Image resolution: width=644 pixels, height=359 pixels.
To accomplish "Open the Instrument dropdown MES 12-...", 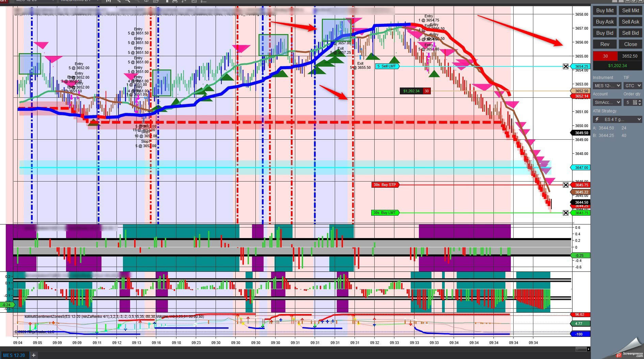I will coord(607,85).
